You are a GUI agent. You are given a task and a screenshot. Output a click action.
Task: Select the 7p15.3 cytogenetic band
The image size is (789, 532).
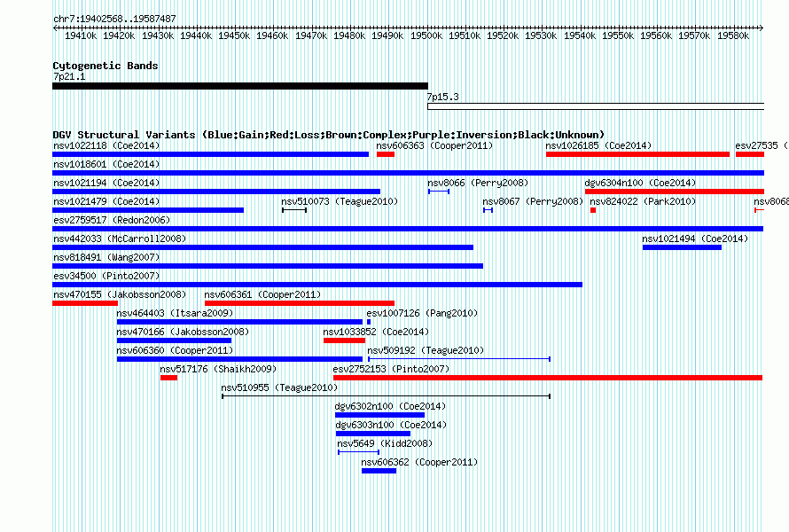pos(596,106)
